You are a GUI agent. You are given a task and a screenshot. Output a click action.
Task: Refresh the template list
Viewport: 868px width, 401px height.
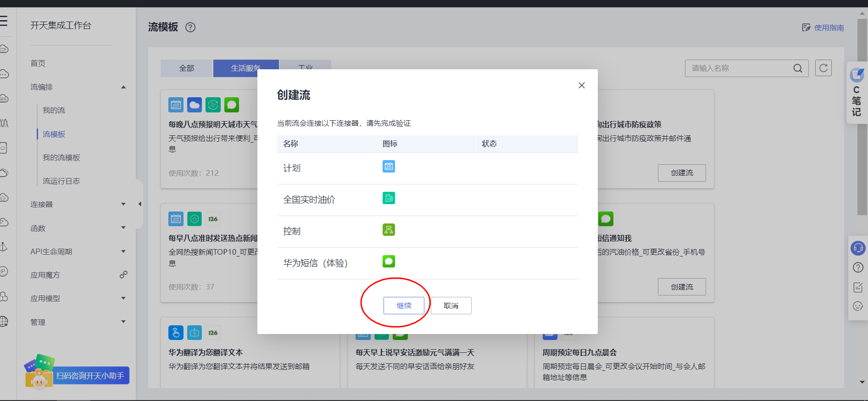823,68
